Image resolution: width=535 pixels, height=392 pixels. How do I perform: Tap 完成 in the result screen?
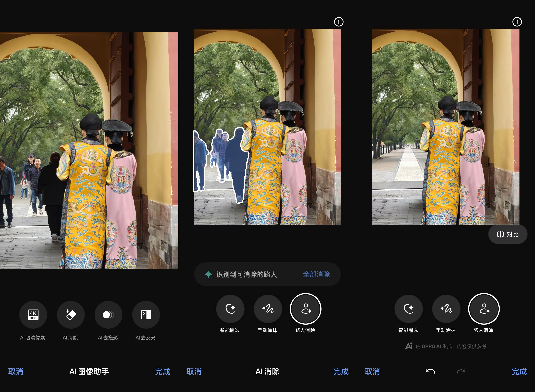tap(519, 371)
